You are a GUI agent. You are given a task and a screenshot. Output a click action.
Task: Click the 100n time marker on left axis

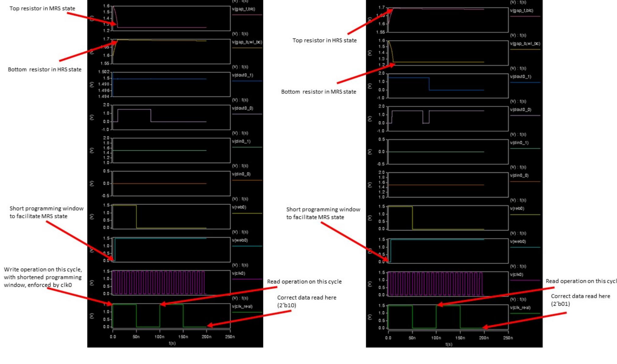159,337
